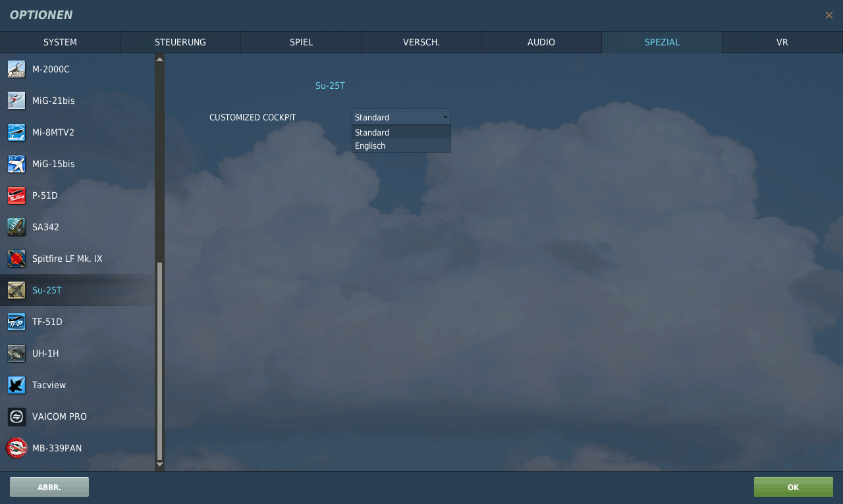Image resolution: width=843 pixels, height=504 pixels.
Task: Select TF-51D in the module list
Action: [x=47, y=322]
